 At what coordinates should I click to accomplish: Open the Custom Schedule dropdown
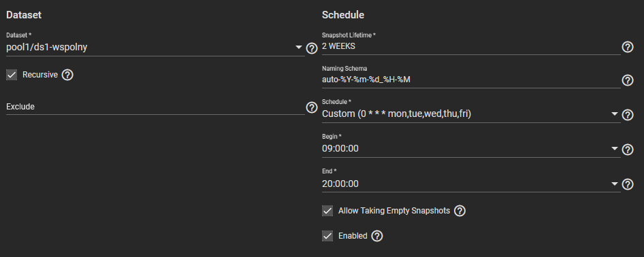tap(471, 114)
